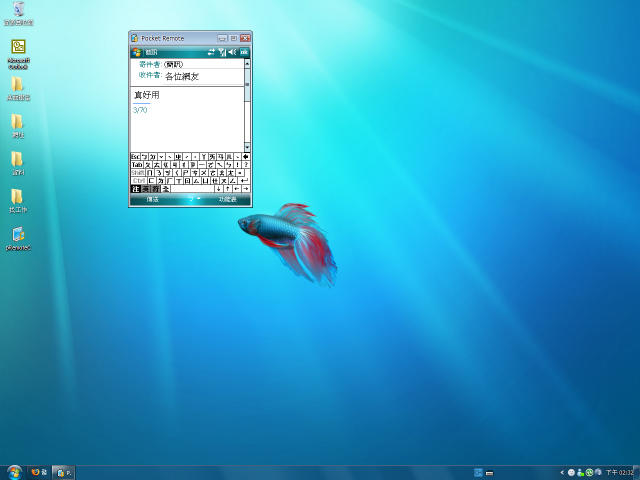This screenshot has height=480, width=640.
Task: Tap the input method icon in the bottom bar
Action: [191, 199]
